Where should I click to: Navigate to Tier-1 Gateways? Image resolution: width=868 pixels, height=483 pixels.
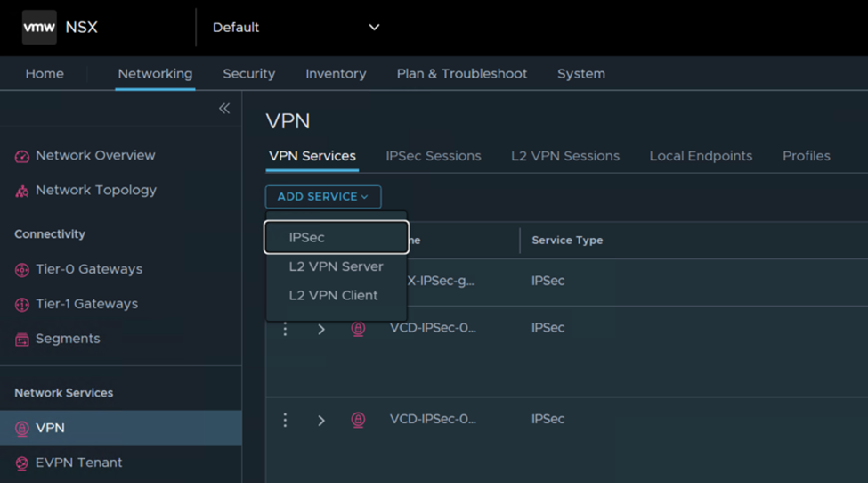tap(87, 304)
